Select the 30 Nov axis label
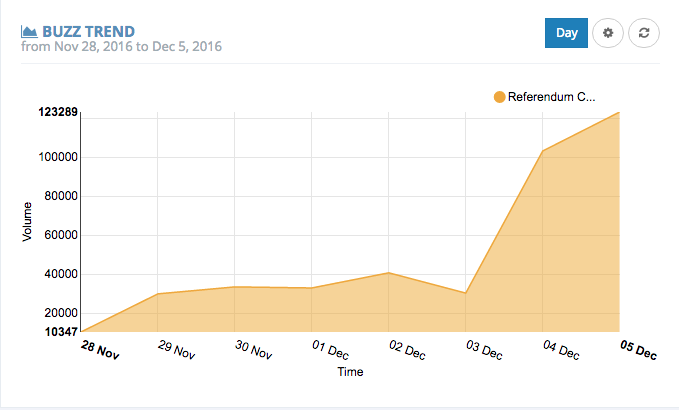The height and width of the screenshot is (410, 679). pos(254,350)
